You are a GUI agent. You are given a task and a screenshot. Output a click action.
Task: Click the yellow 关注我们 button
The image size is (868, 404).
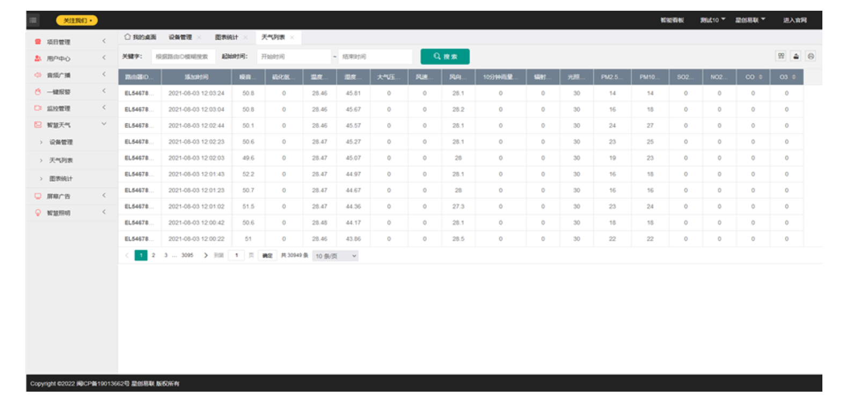pos(77,20)
